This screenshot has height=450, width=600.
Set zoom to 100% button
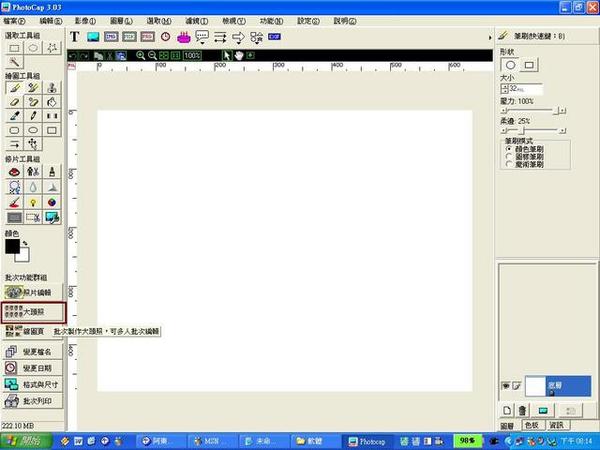point(192,55)
